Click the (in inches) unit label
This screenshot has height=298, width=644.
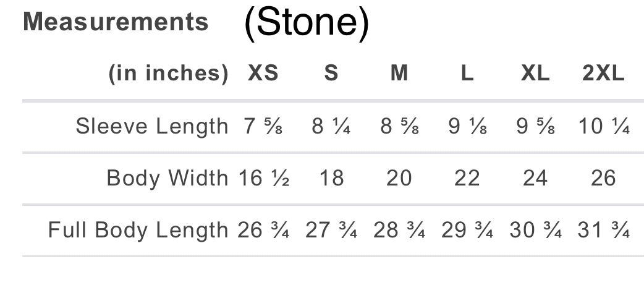pyautogui.click(x=169, y=74)
